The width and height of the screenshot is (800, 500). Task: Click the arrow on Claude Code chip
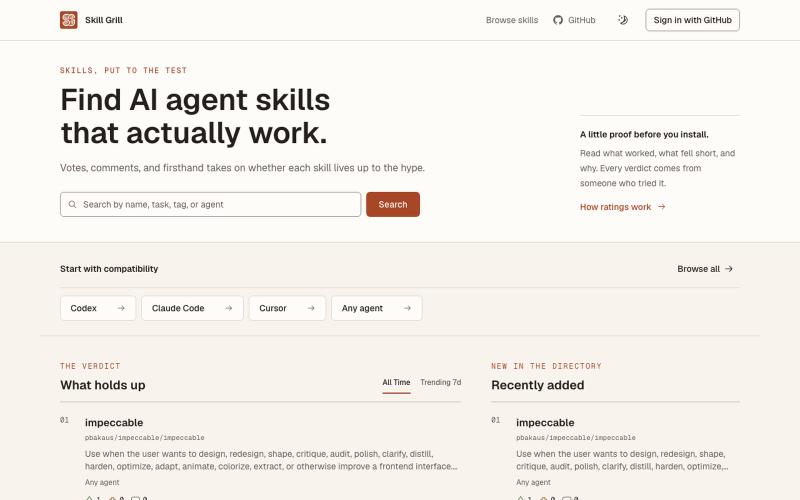[x=229, y=308]
